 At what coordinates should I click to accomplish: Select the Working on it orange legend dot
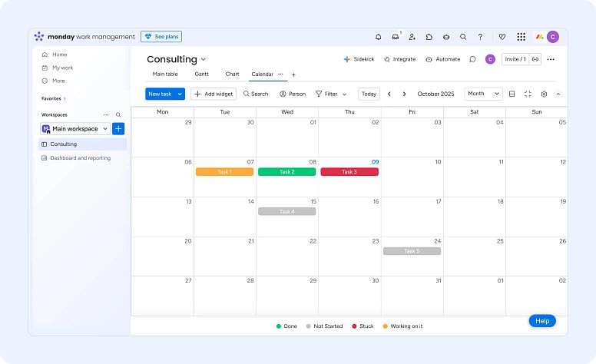pos(386,326)
